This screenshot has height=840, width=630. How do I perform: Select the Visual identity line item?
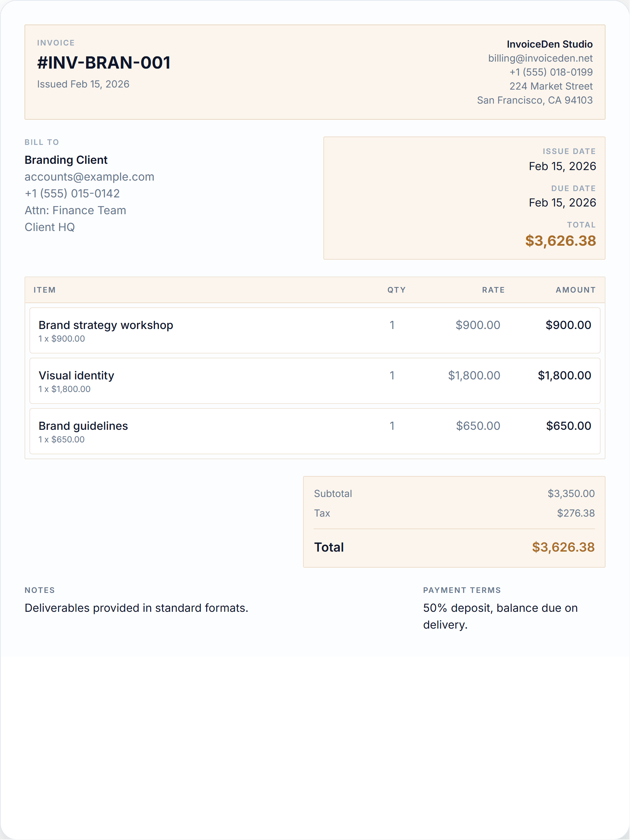coord(315,381)
